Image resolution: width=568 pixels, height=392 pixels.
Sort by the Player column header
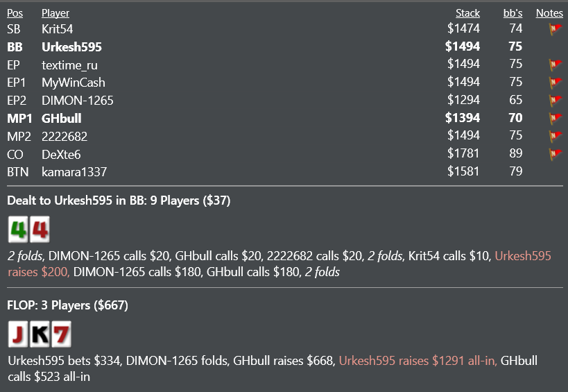click(x=55, y=13)
